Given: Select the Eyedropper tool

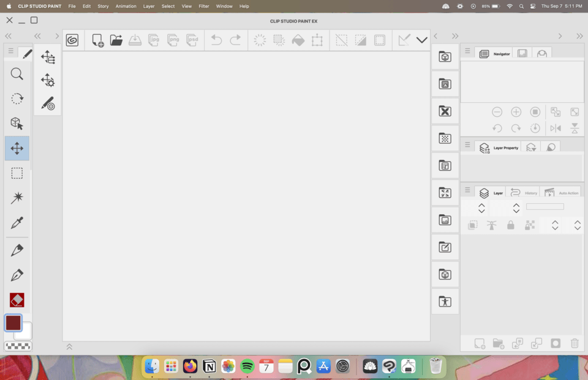Looking at the screenshot, I should 17,222.
